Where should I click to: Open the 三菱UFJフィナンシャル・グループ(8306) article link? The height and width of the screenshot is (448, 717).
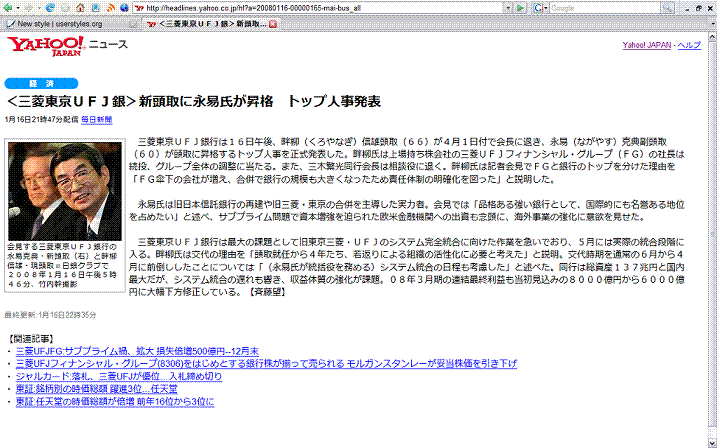[x=266, y=363]
